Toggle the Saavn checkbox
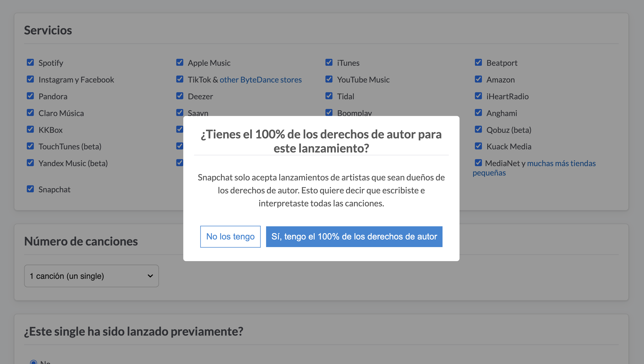Image resolution: width=644 pixels, height=364 pixels. [x=180, y=112]
